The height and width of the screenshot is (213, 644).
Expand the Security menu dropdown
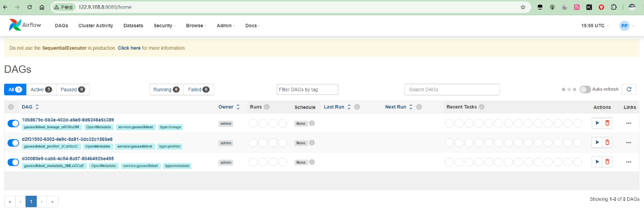coord(165,25)
